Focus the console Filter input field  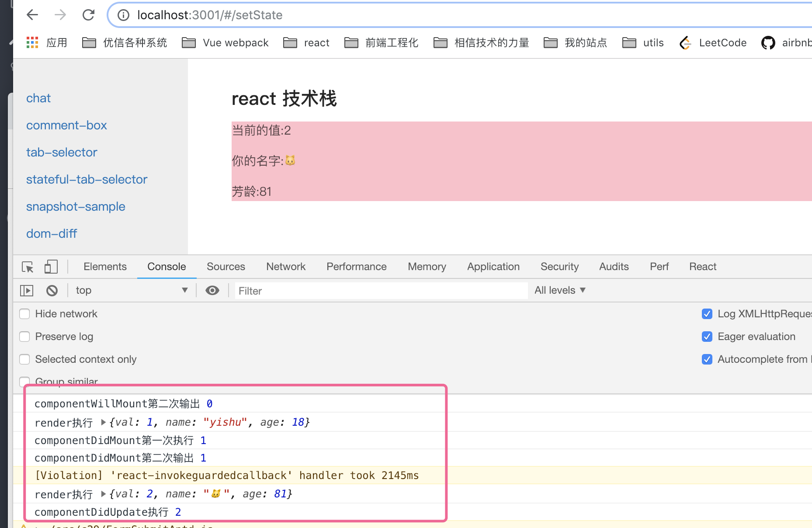381,291
